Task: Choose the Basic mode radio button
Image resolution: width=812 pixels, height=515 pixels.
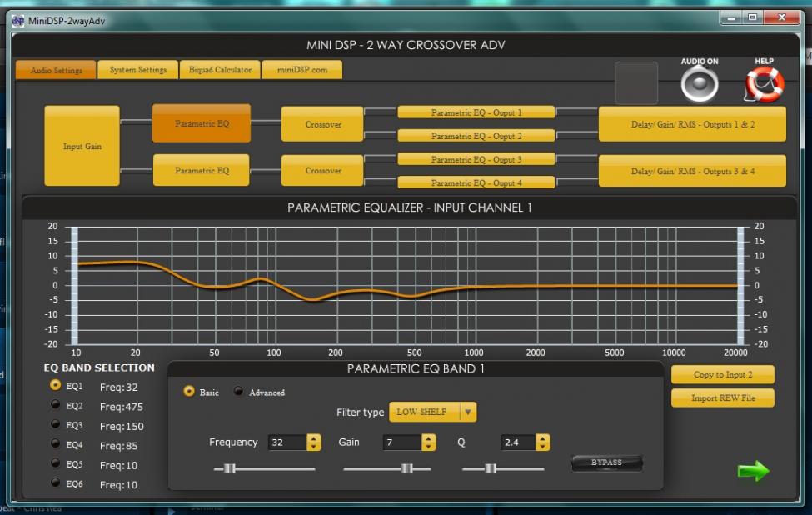Action: 189,391
